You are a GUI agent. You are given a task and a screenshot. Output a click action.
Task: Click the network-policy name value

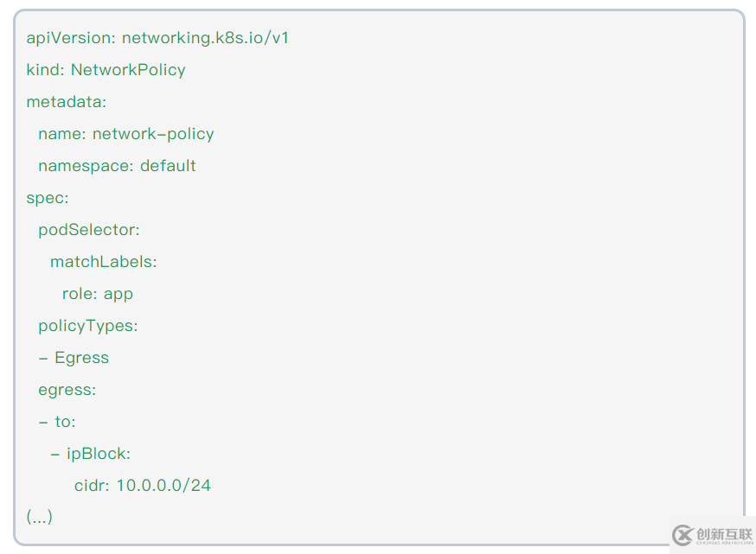[x=153, y=134]
